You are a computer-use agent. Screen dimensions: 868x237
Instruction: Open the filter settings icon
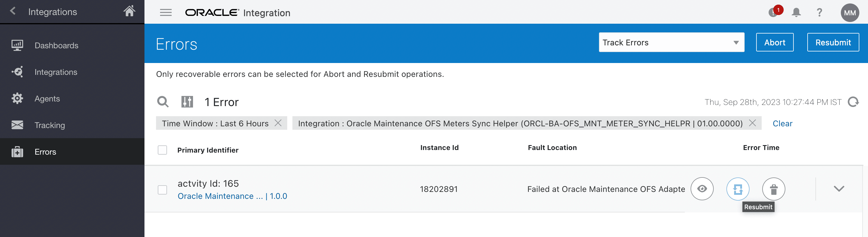pos(187,102)
